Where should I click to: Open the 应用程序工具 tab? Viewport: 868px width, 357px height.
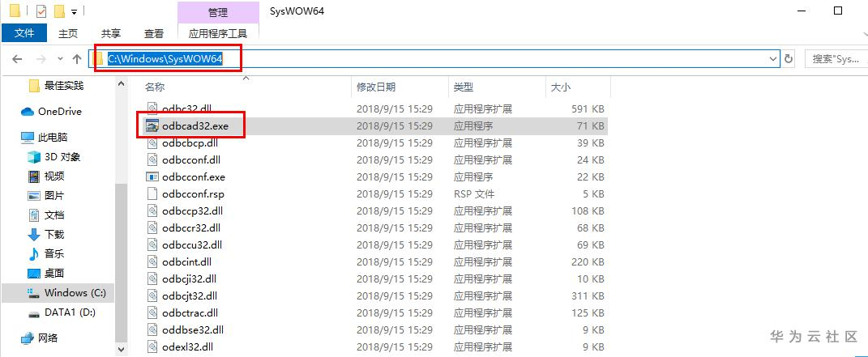(217, 33)
